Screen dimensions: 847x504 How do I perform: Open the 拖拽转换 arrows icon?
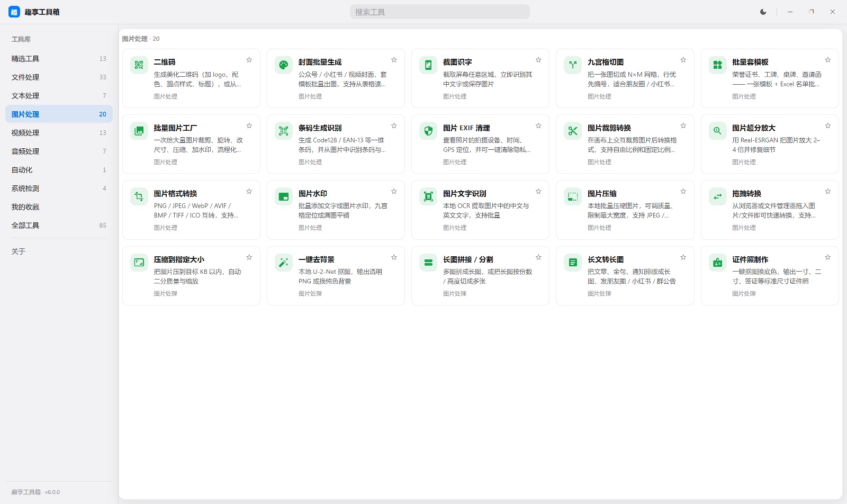[x=717, y=196]
